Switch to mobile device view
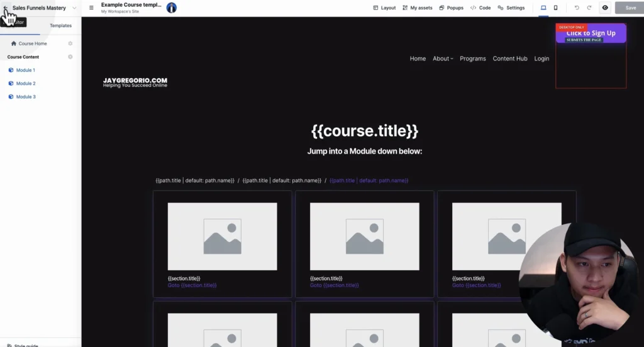 (555, 8)
